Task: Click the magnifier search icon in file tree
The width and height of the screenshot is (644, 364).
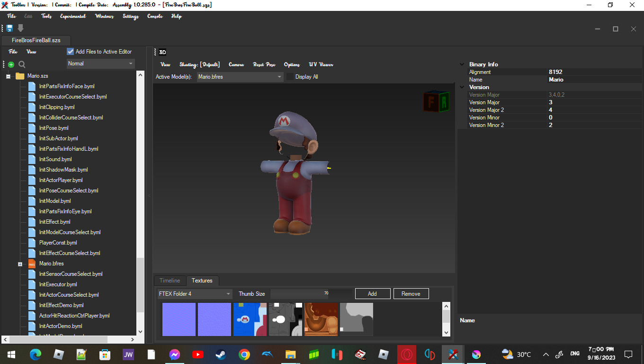Action: (x=22, y=64)
